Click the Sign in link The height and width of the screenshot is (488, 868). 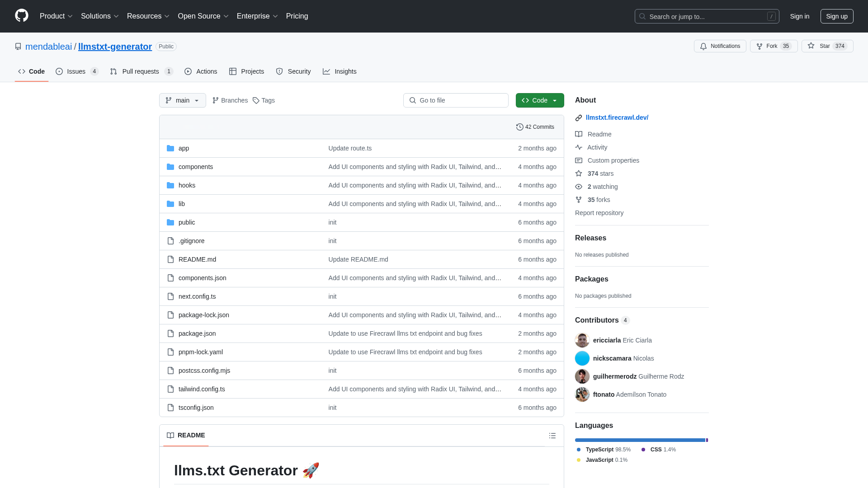pyautogui.click(x=800, y=16)
